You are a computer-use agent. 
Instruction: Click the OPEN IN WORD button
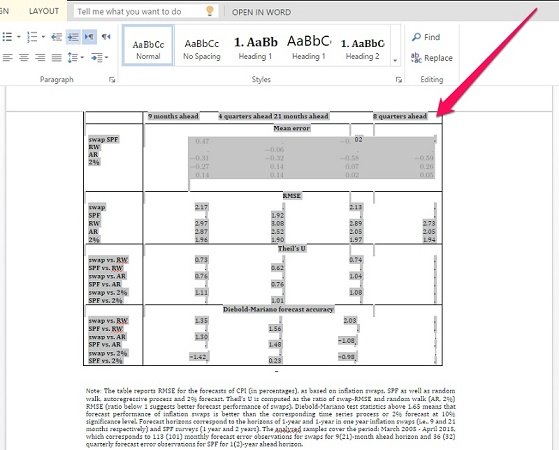(261, 12)
